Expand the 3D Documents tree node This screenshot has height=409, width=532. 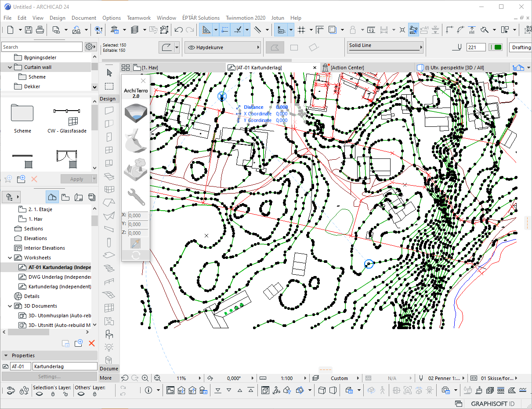tap(10, 306)
